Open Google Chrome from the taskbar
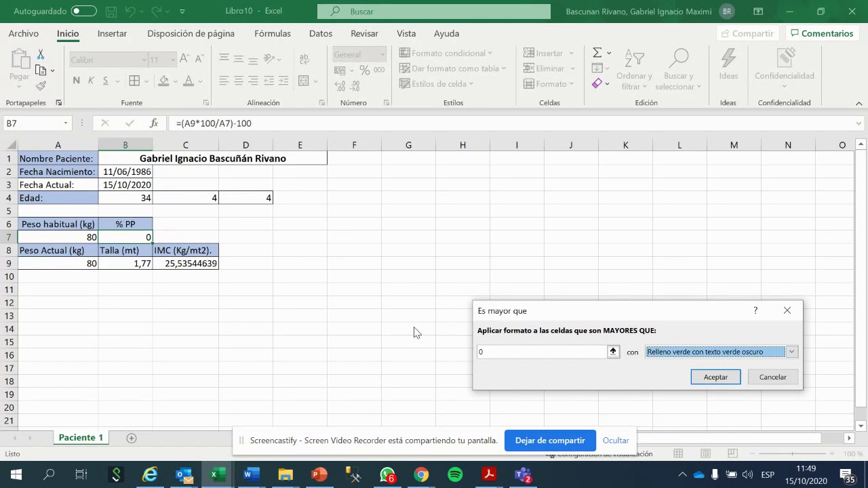 pyautogui.click(x=421, y=474)
